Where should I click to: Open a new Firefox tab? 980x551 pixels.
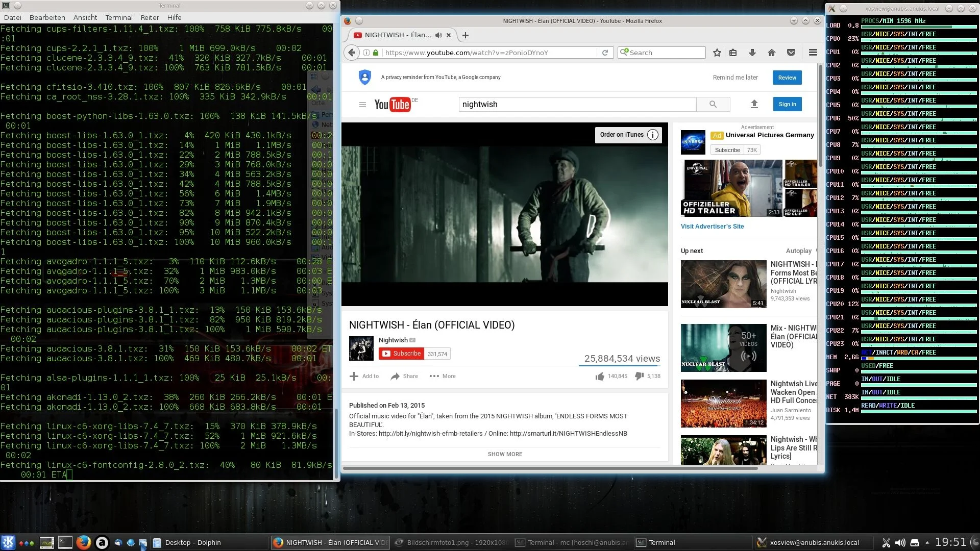tap(465, 35)
